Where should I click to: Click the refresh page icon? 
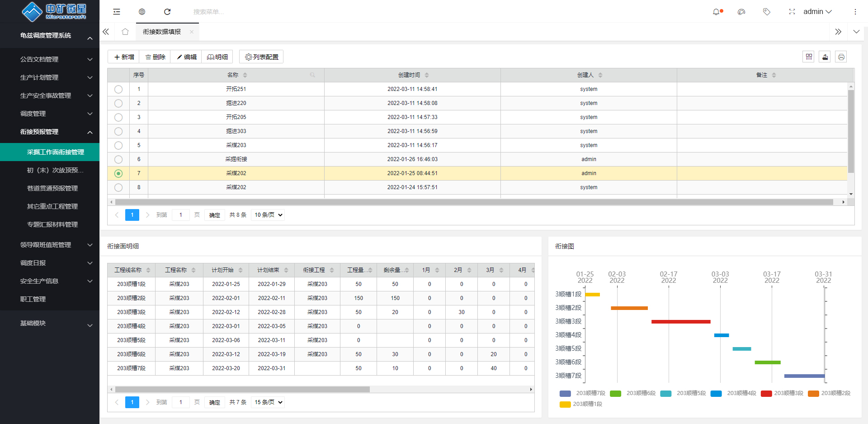click(x=167, y=12)
